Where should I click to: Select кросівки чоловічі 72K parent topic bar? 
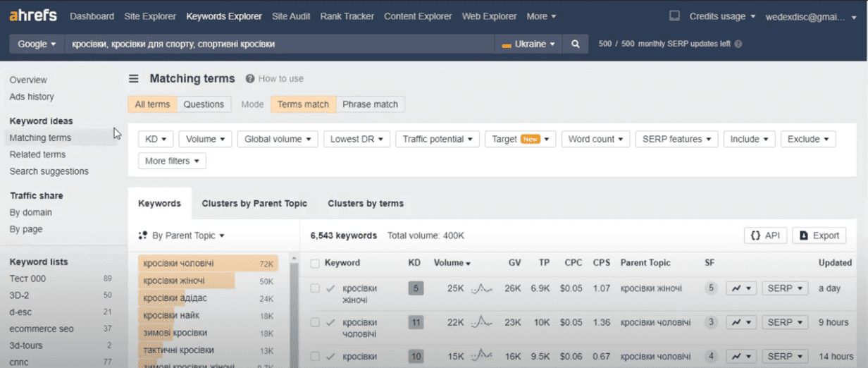click(208, 264)
